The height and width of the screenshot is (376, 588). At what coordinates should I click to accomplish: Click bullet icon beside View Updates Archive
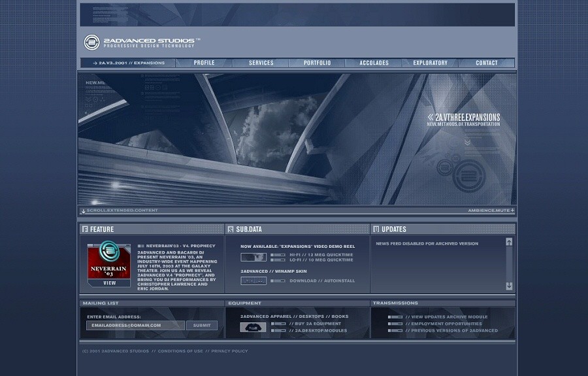(x=395, y=317)
